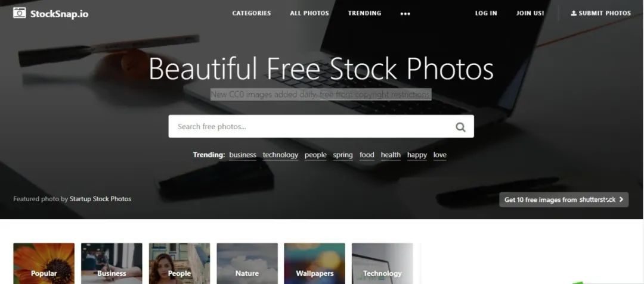
Task: Open the three-dots more menu
Action: coord(405,14)
